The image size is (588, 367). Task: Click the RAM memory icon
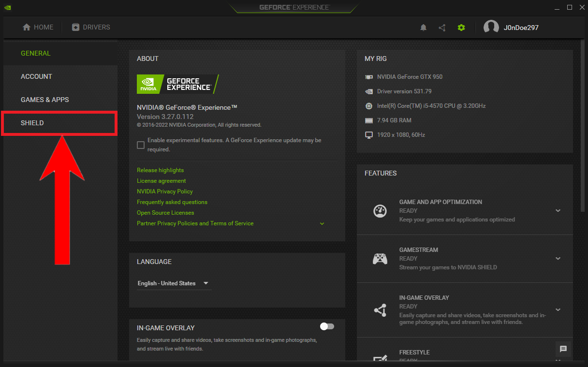pyautogui.click(x=369, y=120)
